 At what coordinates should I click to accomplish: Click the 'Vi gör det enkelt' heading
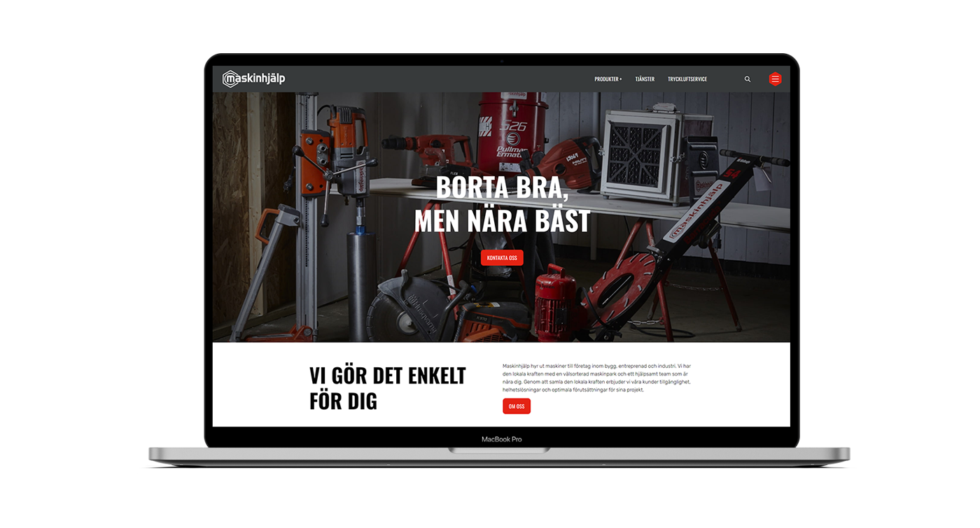[x=387, y=388]
